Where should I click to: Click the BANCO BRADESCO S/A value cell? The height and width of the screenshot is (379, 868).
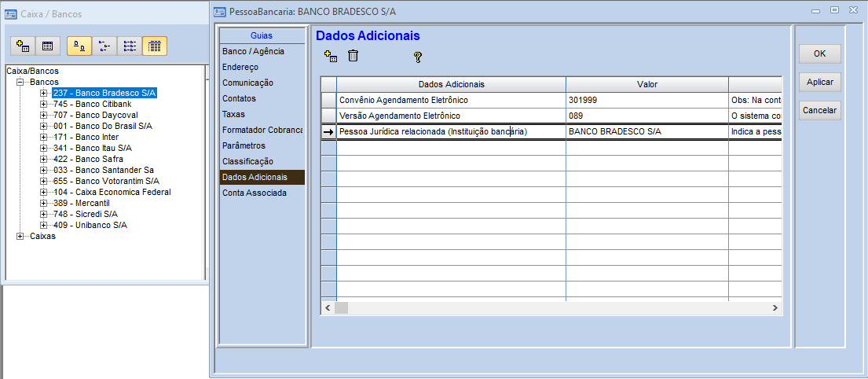point(647,132)
